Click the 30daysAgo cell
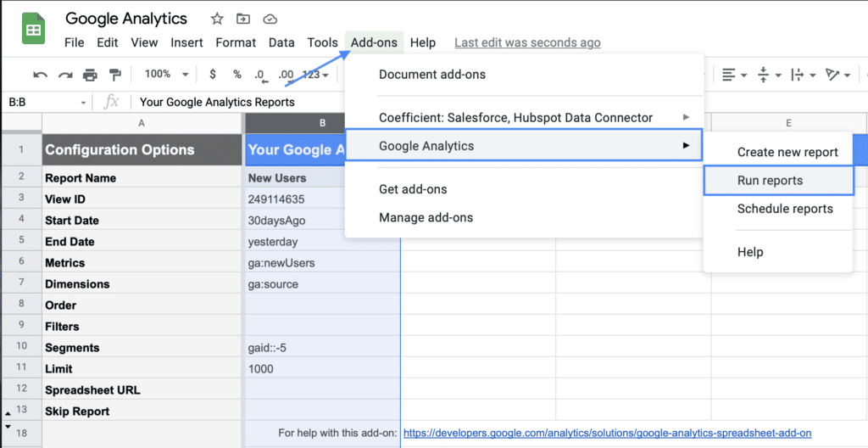Screen dimensions: 868x448 (322, 220)
